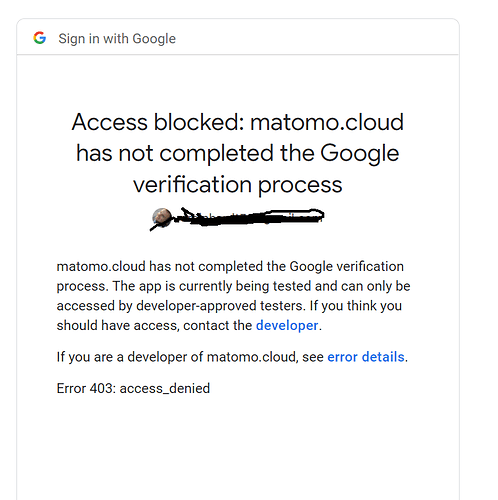Click the Google G logo

point(40,38)
